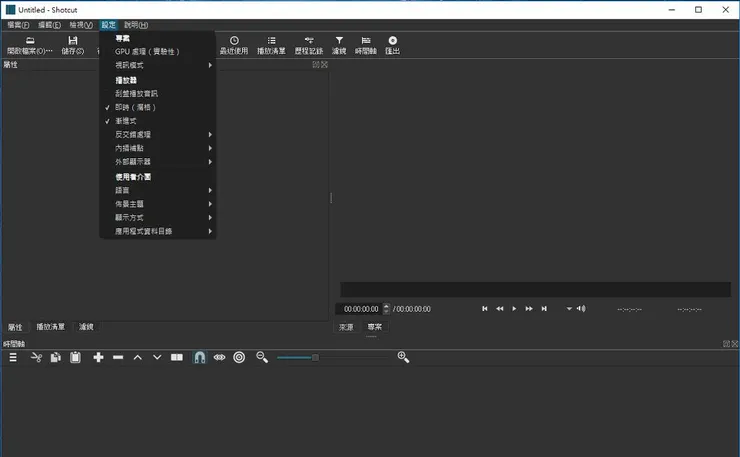Open the Playlist (播放清單) toolbar icon
Viewport: 740px width, 457px height.
pyautogui.click(x=271, y=45)
